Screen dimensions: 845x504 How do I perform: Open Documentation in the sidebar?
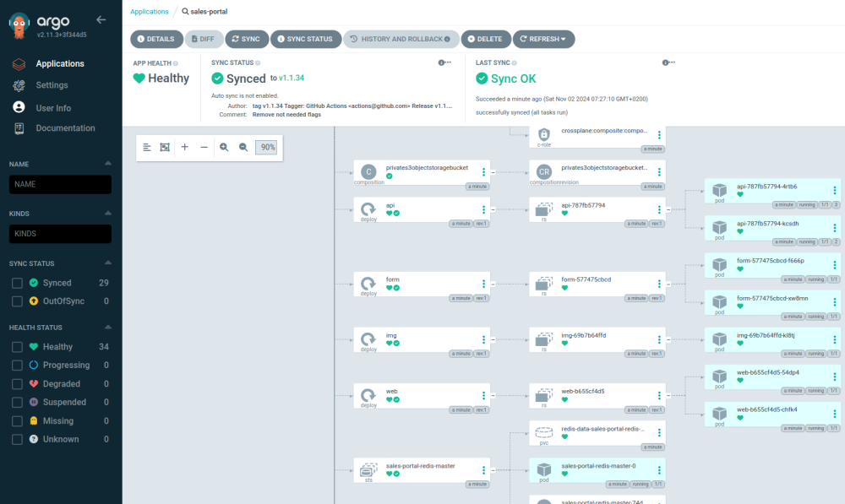pyautogui.click(x=65, y=128)
